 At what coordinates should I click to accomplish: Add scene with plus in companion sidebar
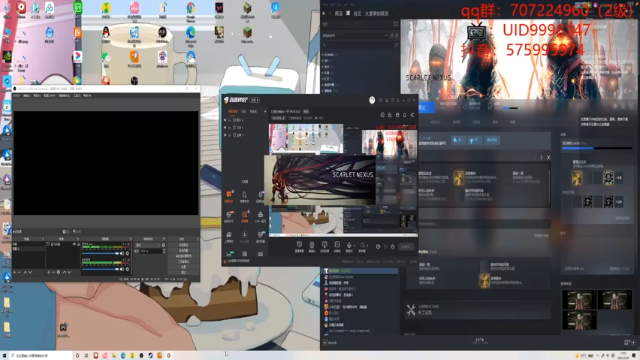[264, 111]
